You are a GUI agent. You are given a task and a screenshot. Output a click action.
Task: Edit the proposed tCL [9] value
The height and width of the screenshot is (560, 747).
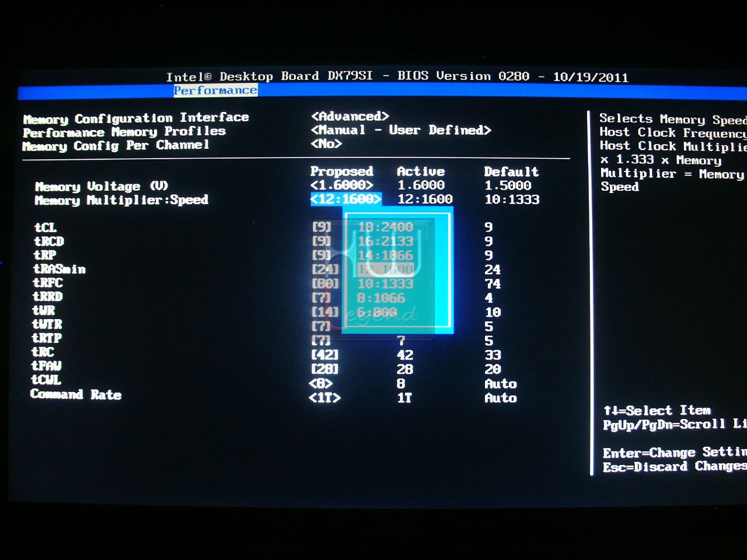[x=322, y=226]
